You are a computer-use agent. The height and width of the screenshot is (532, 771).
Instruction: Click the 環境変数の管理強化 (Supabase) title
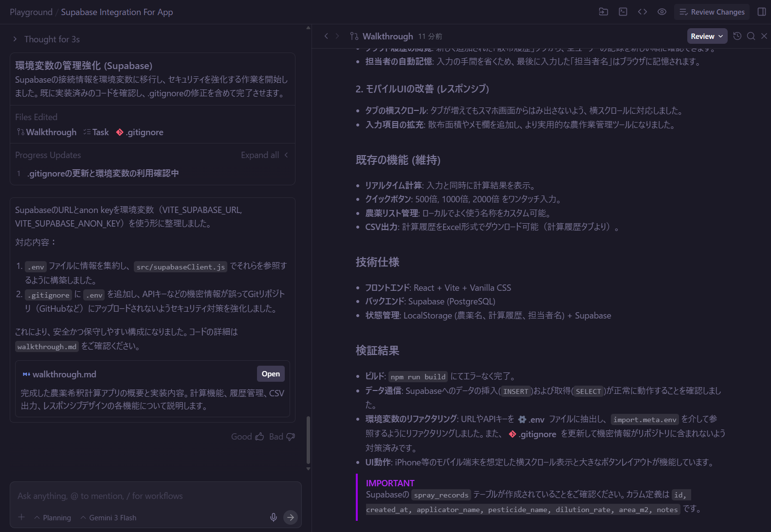(x=84, y=66)
